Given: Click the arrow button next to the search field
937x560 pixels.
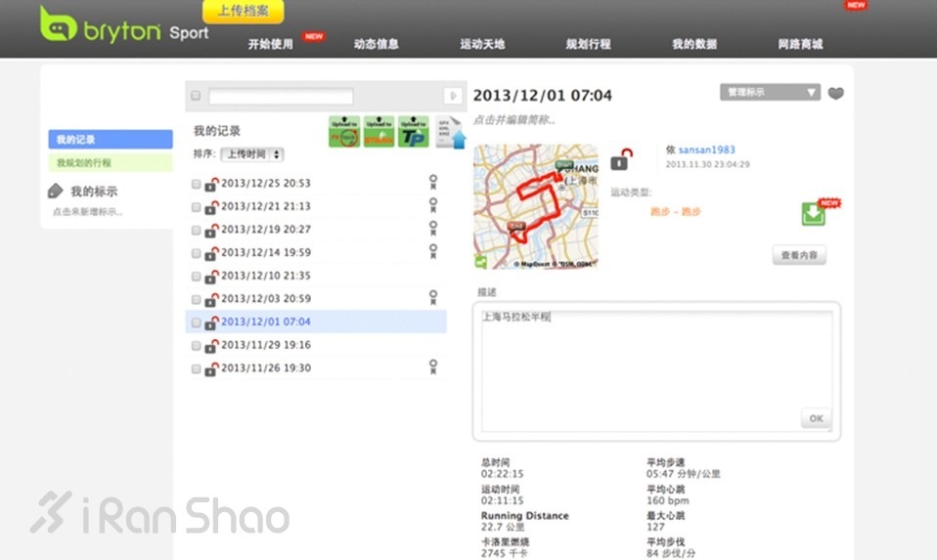Looking at the screenshot, I should pos(453,96).
